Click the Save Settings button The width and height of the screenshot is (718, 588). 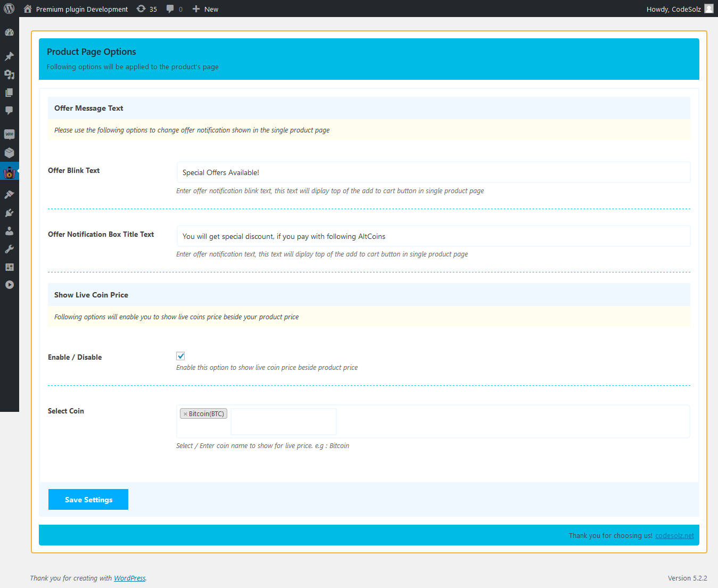[x=88, y=499]
